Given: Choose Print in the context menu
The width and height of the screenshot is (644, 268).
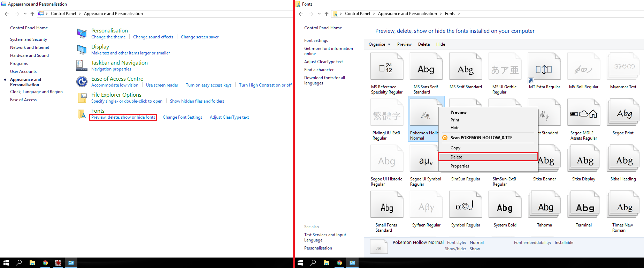Looking at the screenshot, I should 488,120.
